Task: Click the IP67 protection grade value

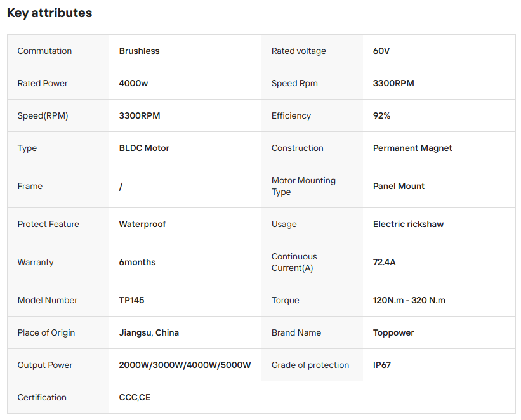Action: click(381, 365)
